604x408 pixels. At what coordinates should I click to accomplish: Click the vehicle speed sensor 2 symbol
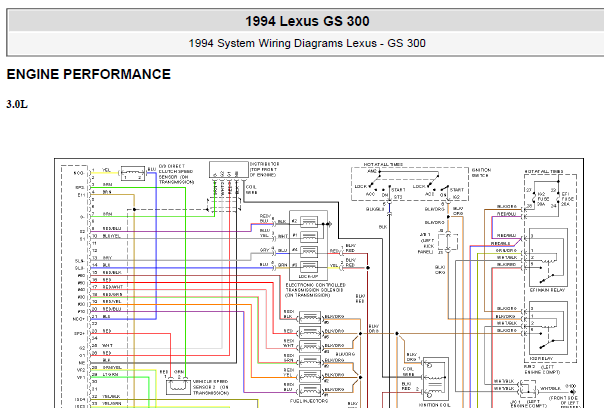coord(178,386)
